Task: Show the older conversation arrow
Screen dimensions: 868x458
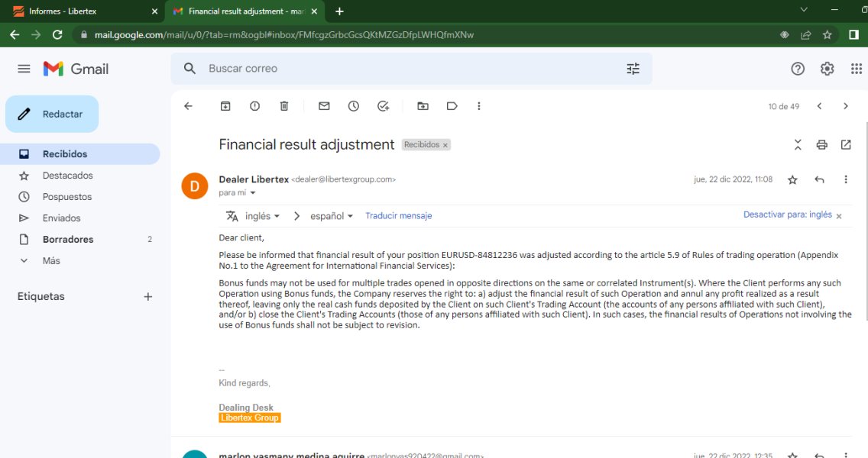Action: click(x=845, y=106)
